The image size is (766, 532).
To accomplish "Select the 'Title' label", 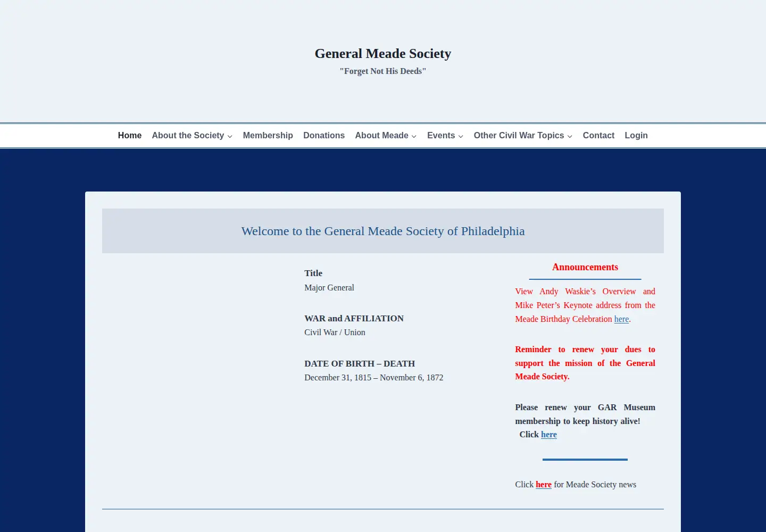I will point(313,273).
